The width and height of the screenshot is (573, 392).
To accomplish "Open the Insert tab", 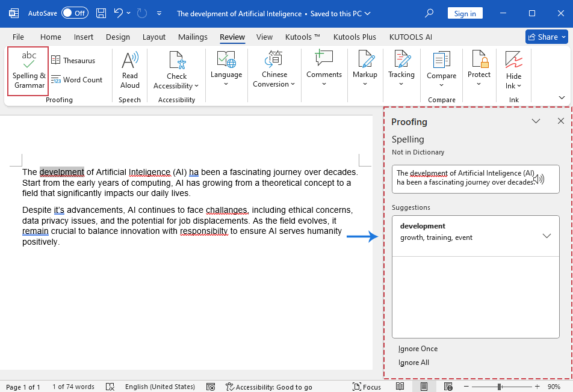I will [84, 37].
